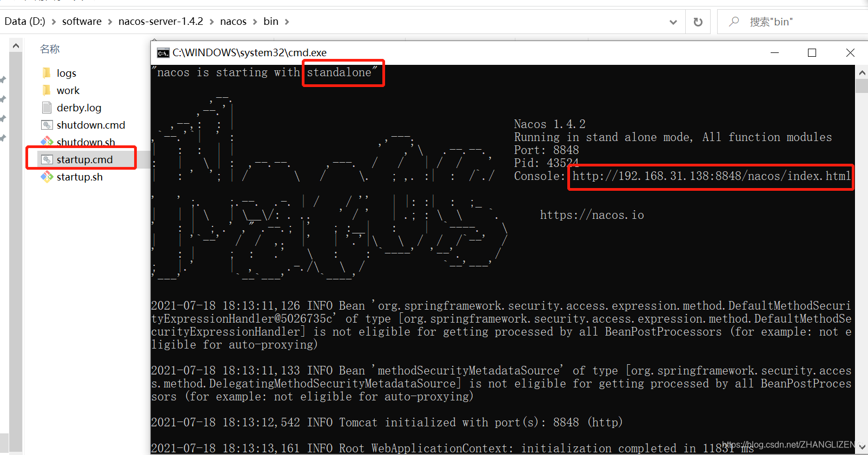This screenshot has width=868, height=455.
Task: Expand the chevron after nacos breadcrumb
Action: [x=255, y=22]
